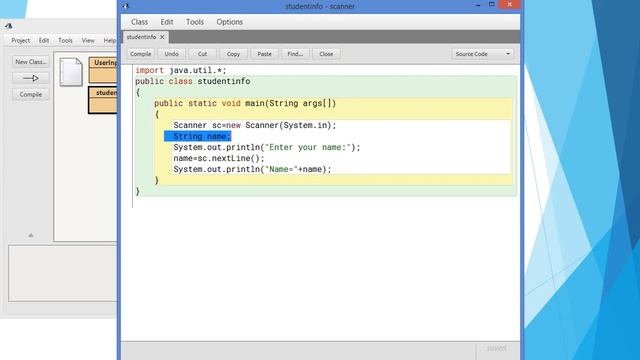Open View menu in BlueJ main window

(x=88, y=40)
